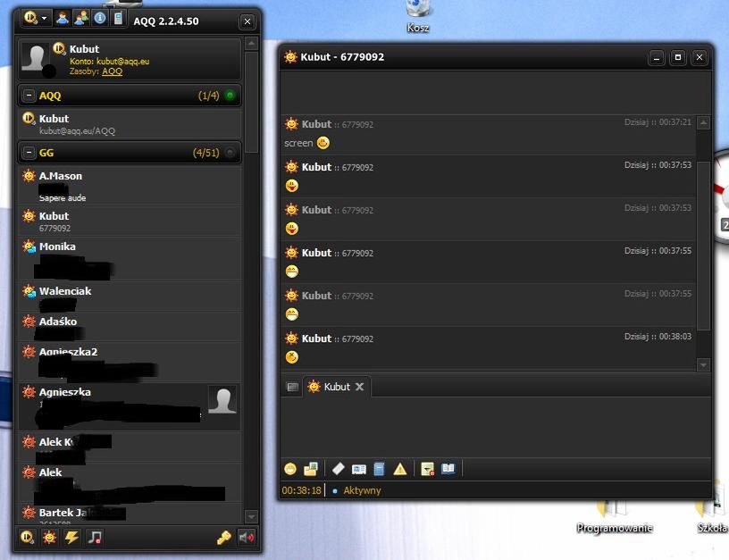Image resolution: width=729 pixels, height=560 pixels.
Task: Close the Kubut chat tab
Action: [359, 387]
